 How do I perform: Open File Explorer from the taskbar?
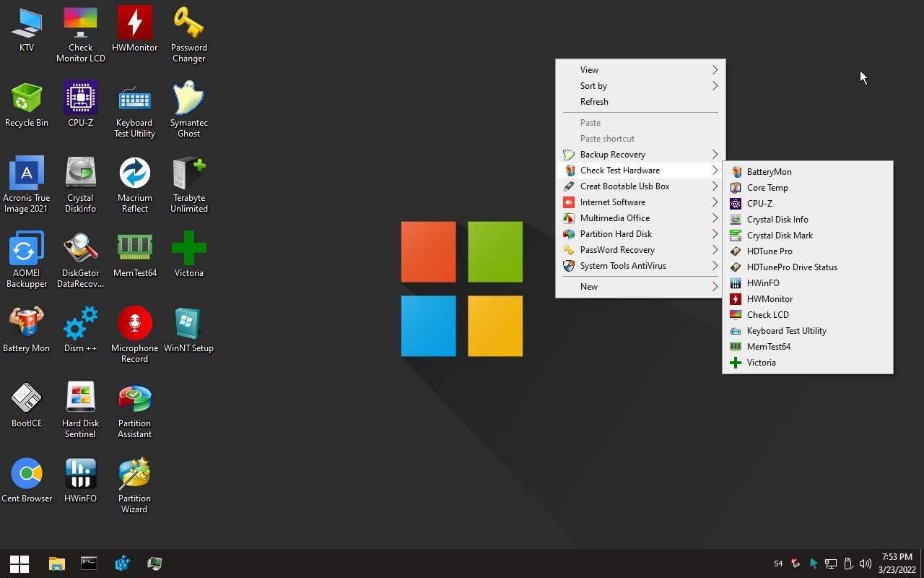[x=56, y=564]
